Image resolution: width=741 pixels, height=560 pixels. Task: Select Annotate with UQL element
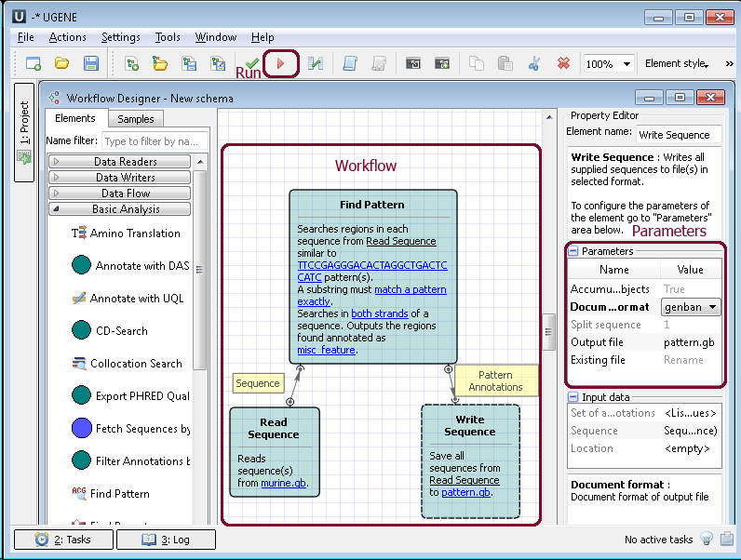tap(128, 299)
